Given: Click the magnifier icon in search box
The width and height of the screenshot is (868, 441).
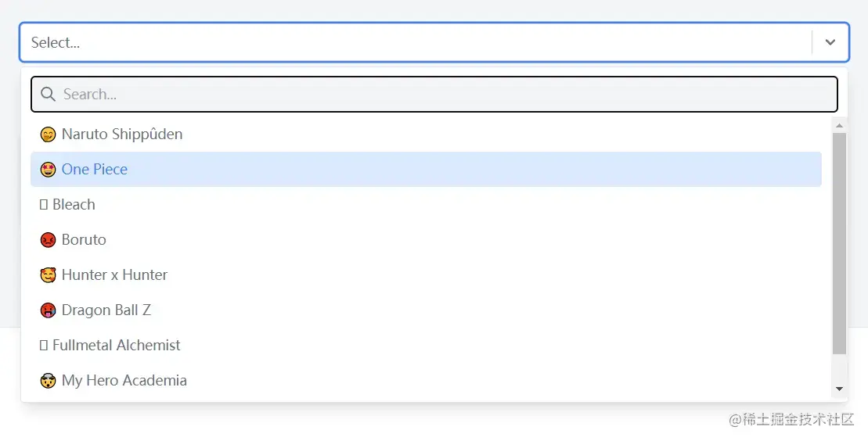Looking at the screenshot, I should [x=48, y=95].
